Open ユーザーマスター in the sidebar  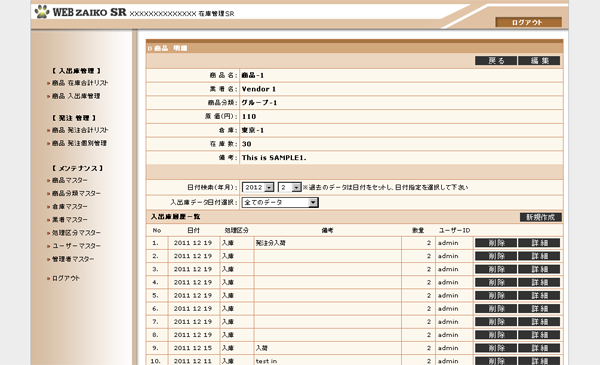[76, 246]
